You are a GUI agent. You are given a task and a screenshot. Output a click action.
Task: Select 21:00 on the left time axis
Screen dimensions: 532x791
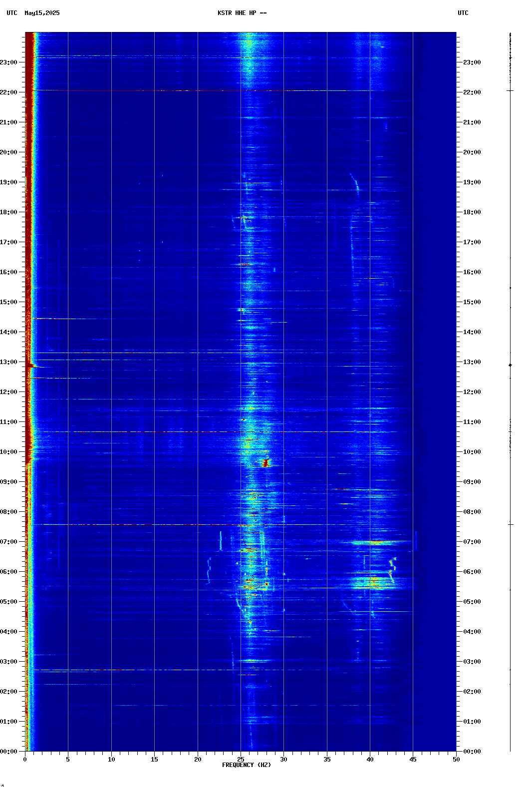click(x=8, y=122)
